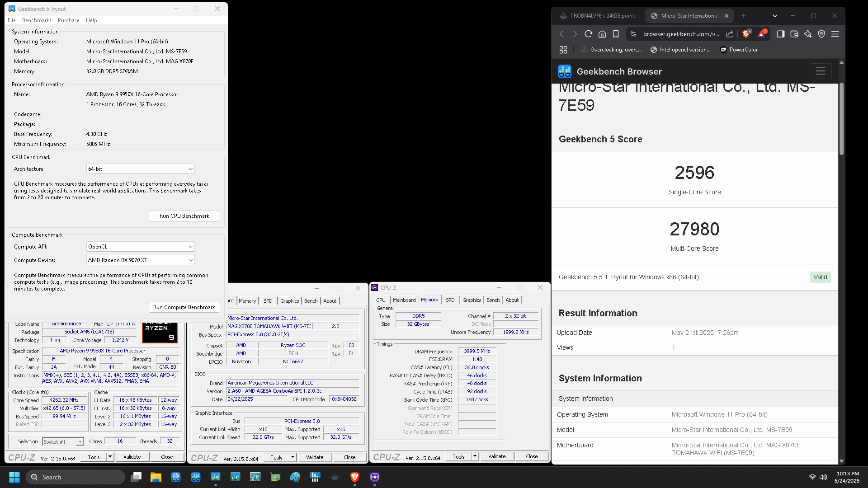Image resolution: width=868 pixels, height=488 pixels.
Task: Open bookmarks apps grid icon
Action: pyautogui.click(x=563, y=50)
